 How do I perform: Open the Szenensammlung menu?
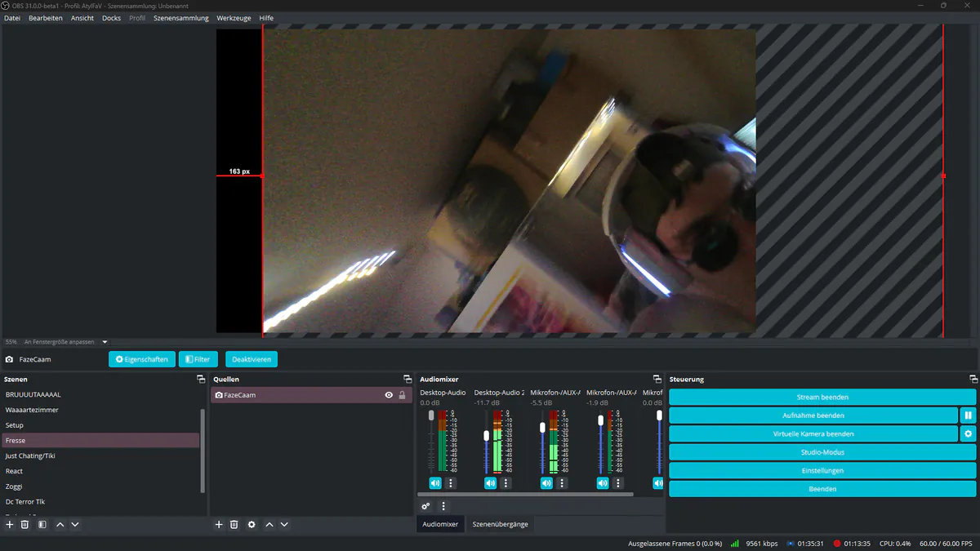pos(180,18)
